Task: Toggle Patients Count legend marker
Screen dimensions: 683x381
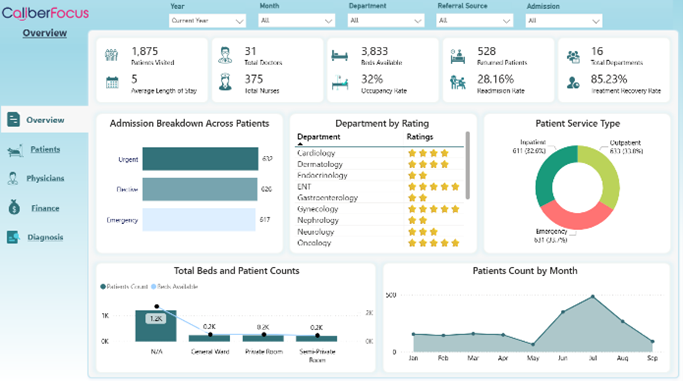Action: tap(103, 287)
